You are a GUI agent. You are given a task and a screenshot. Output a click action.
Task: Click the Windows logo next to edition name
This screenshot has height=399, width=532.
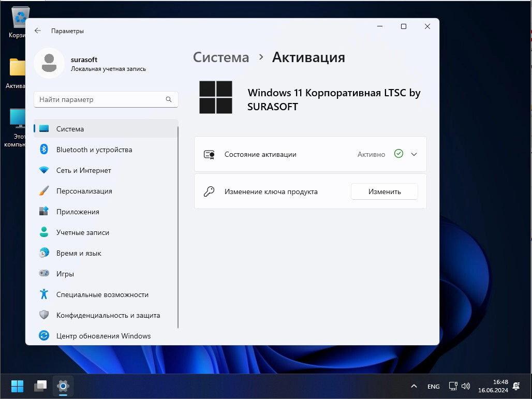(x=216, y=97)
